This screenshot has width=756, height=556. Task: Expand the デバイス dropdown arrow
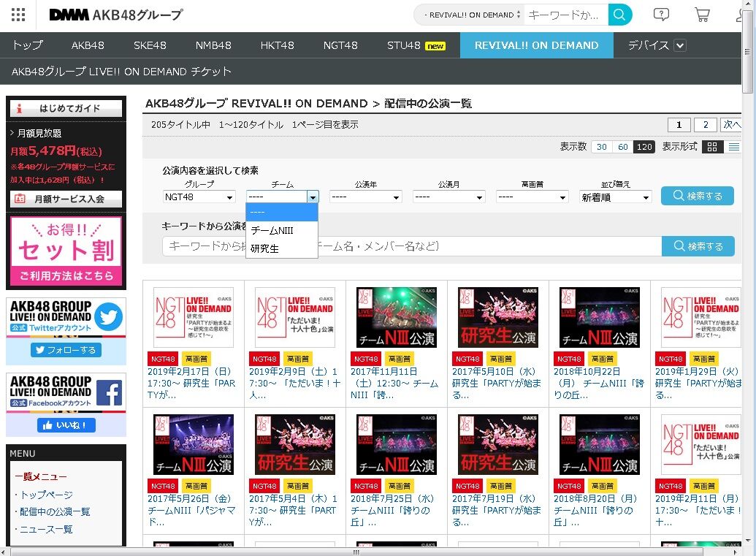click(x=680, y=45)
